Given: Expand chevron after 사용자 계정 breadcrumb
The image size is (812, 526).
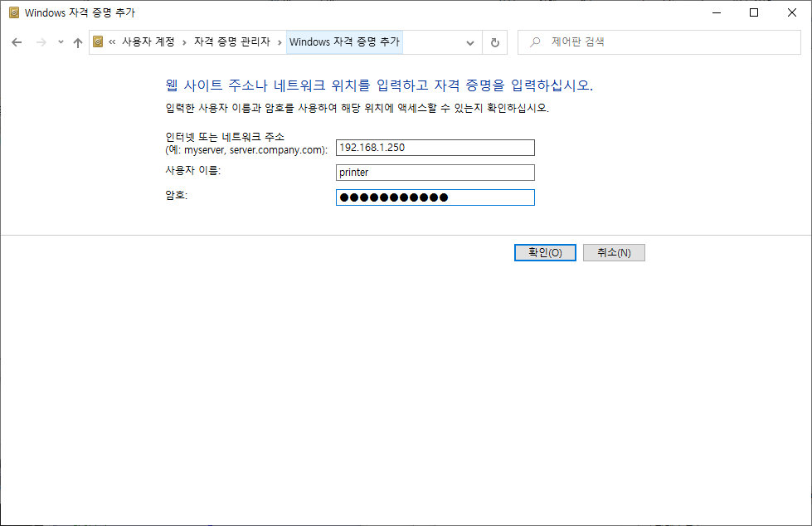Looking at the screenshot, I should (x=184, y=42).
